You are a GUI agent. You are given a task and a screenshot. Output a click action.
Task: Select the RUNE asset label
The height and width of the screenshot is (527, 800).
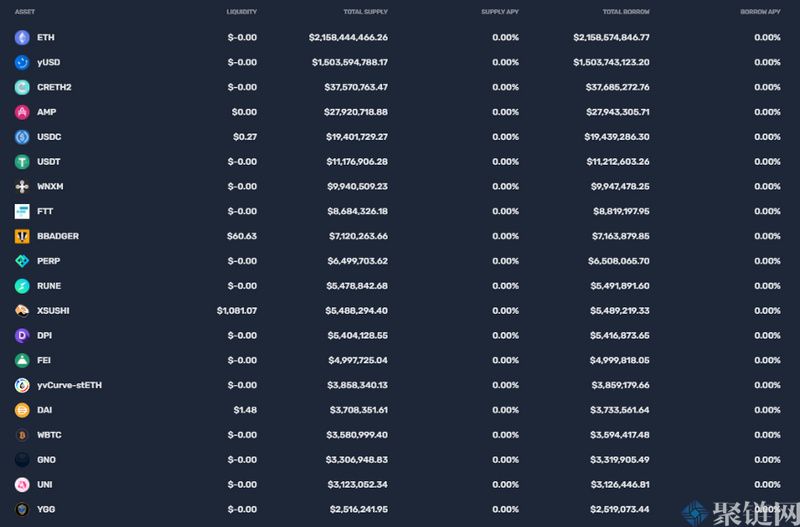(x=49, y=286)
